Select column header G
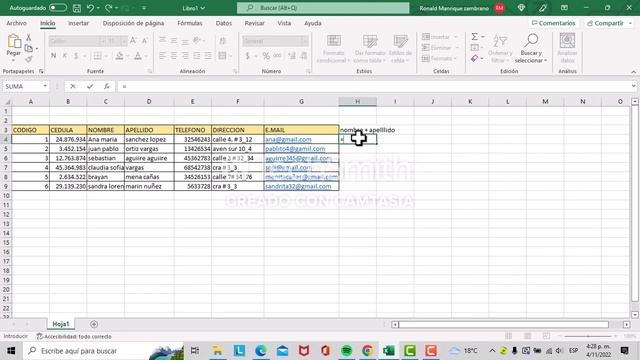Image resolution: width=640 pixels, height=360 pixels. click(x=301, y=102)
